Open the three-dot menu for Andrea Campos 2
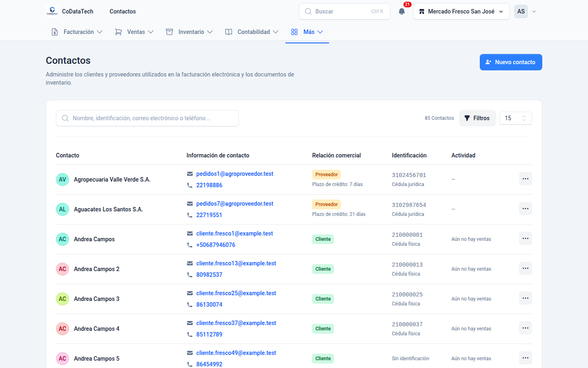The image size is (588, 368). coord(526,268)
